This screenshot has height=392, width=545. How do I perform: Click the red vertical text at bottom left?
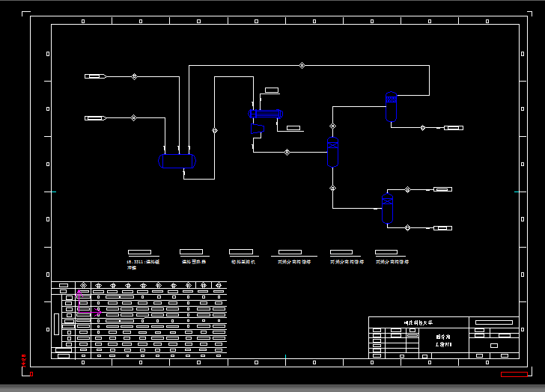click(24, 361)
